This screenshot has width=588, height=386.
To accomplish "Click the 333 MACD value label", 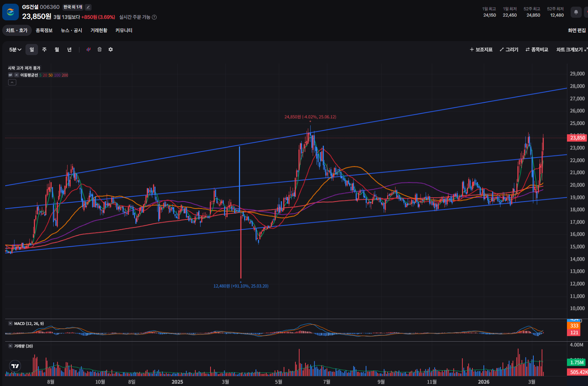I will (574, 326).
